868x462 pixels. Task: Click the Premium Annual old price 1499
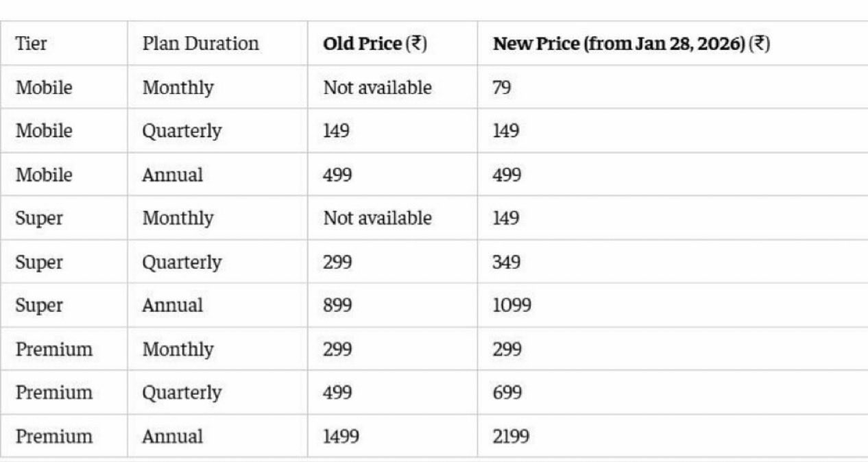[x=341, y=436]
